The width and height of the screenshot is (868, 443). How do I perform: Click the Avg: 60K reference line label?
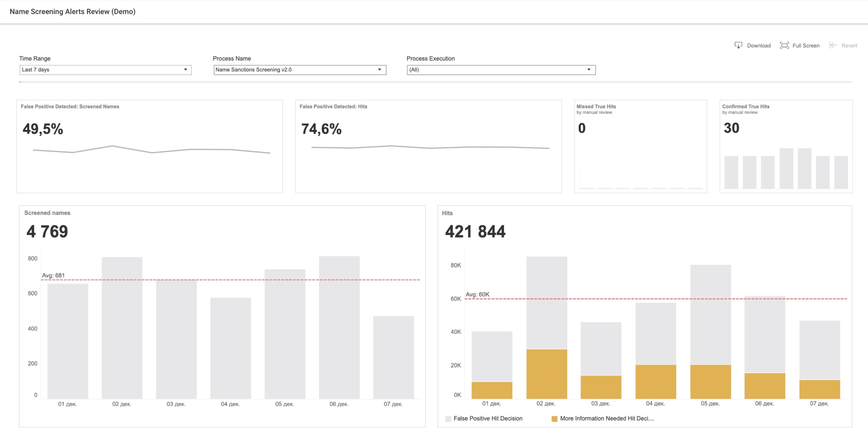(x=477, y=294)
